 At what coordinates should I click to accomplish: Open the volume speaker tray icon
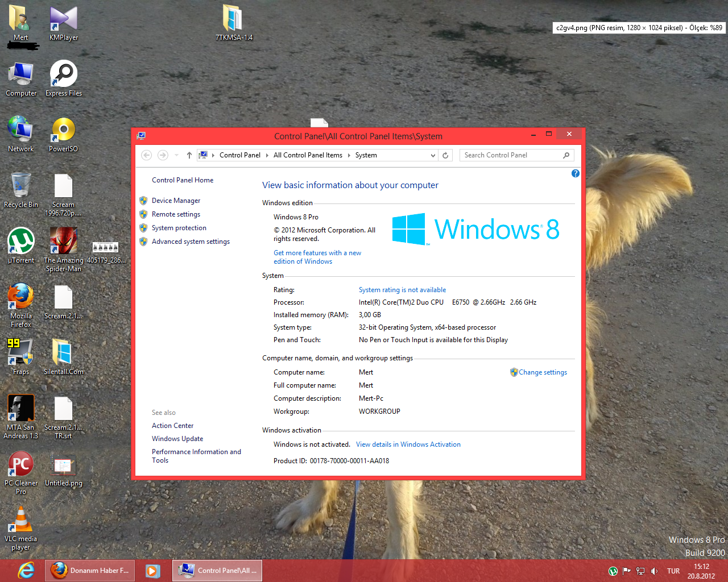[654, 571]
